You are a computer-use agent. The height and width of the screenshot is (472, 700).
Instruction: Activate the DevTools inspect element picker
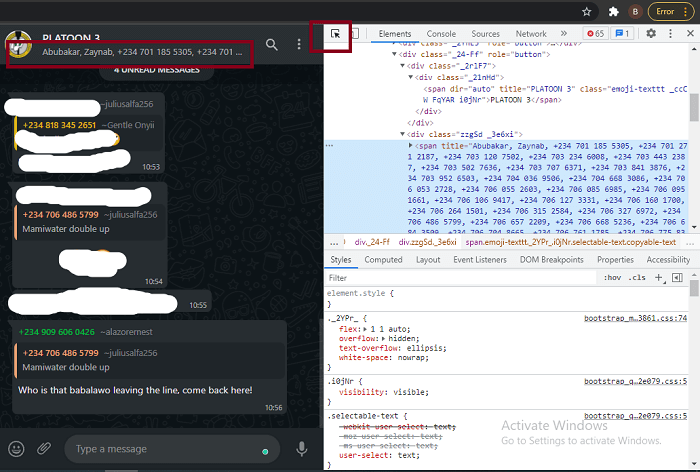tap(335, 33)
